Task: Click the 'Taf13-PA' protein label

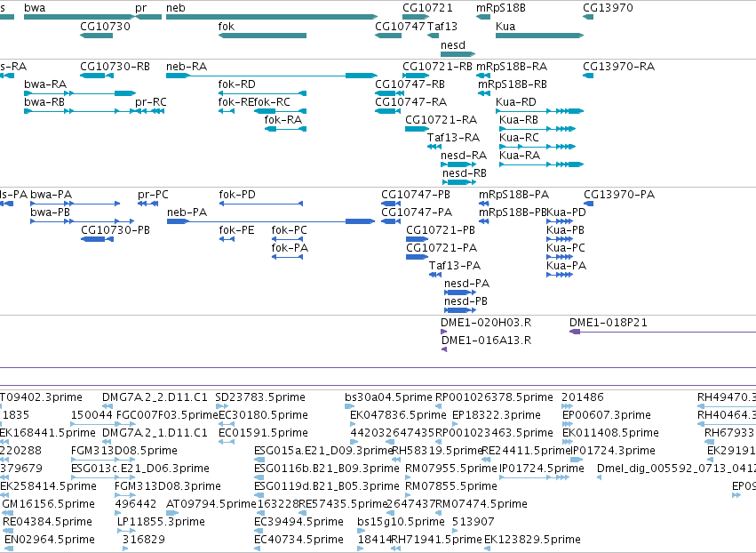Action: tap(455, 267)
